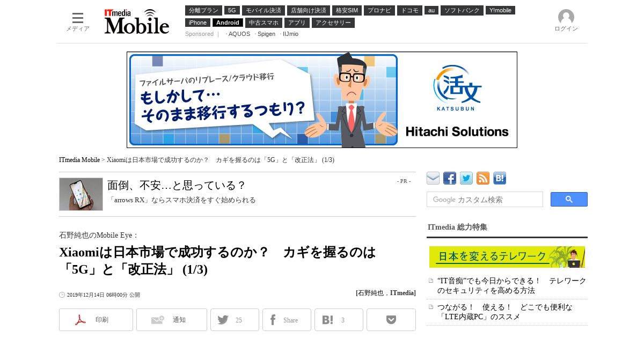
Task: Open the RSS feed icon
Action: [483, 179]
